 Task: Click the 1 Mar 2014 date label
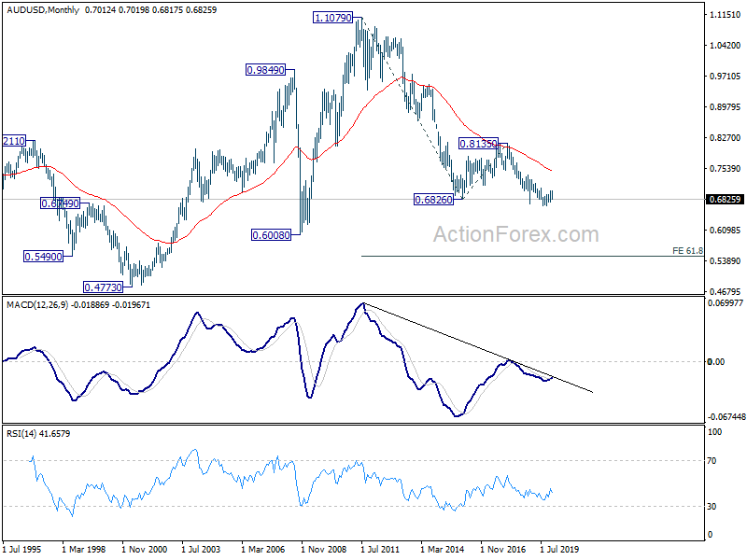pyautogui.click(x=442, y=549)
